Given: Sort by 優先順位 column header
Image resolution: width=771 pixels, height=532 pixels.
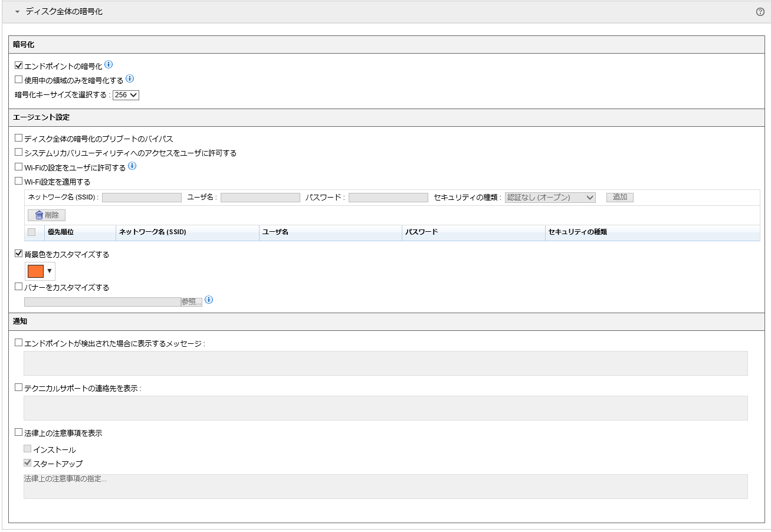Looking at the screenshot, I should (61, 232).
